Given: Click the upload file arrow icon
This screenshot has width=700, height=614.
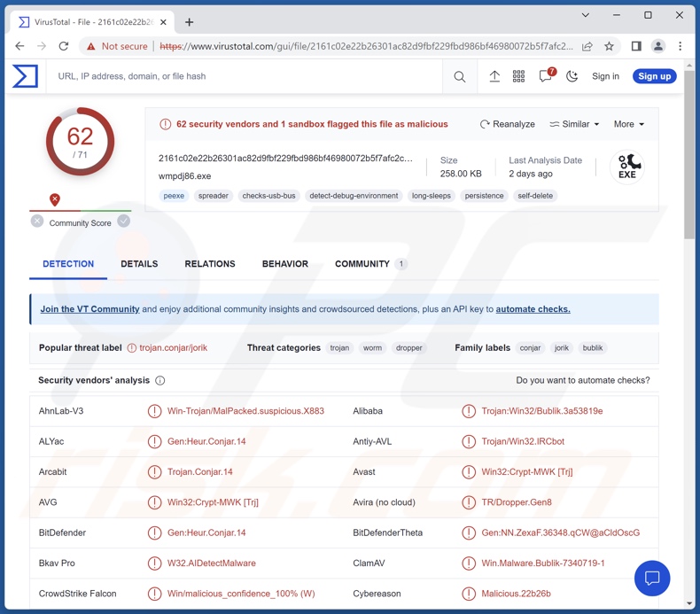Looking at the screenshot, I should 494,76.
